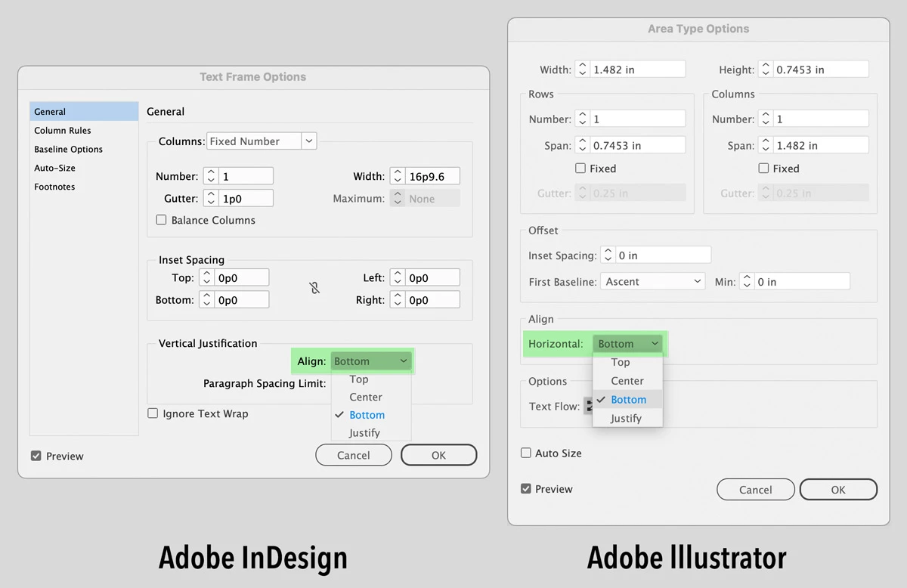Image resolution: width=907 pixels, height=588 pixels.
Task: Click the Gutter stepper in InDesign
Action: 211,198
